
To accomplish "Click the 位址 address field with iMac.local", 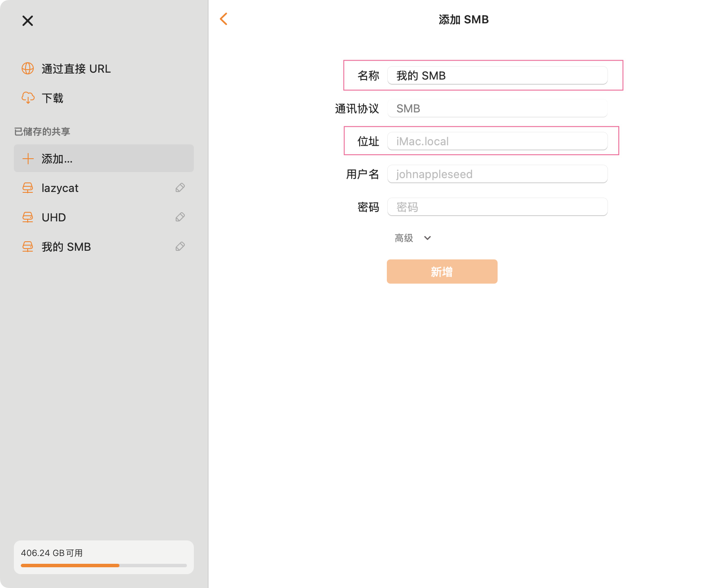I will click(x=497, y=141).
